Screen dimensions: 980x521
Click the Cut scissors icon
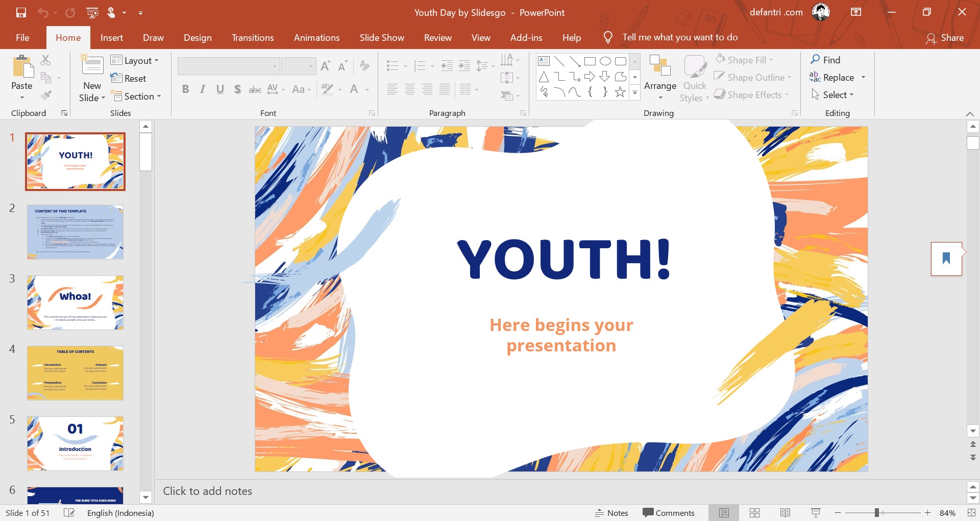coord(45,60)
